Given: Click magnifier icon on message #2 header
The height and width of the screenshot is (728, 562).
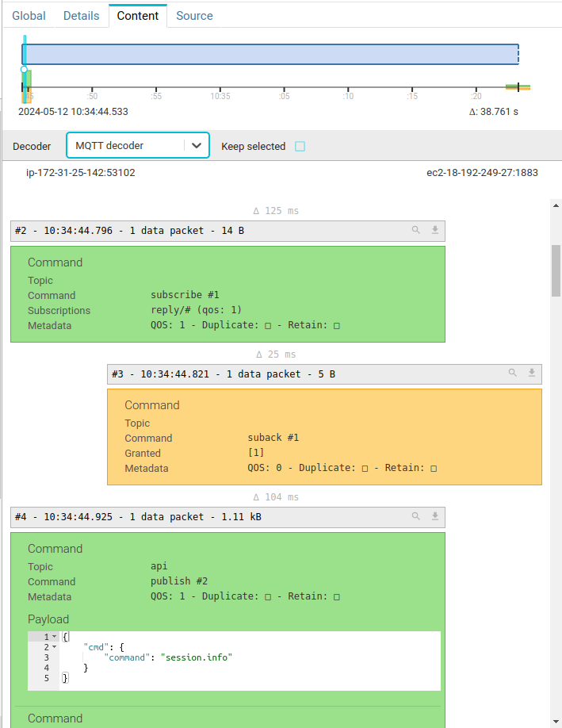Looking at the screenshot, I should coord(416,230).
